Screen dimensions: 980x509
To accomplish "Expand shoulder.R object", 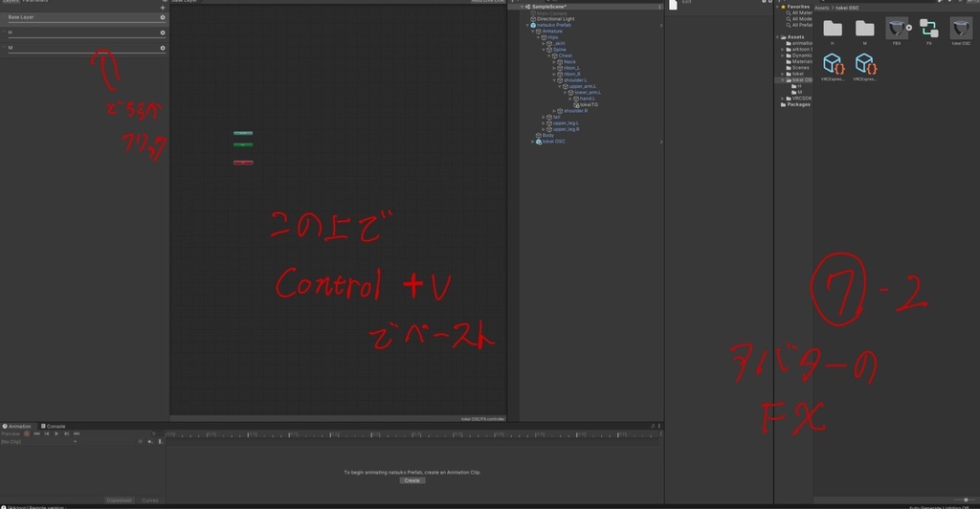I will (x=554, y=111).
